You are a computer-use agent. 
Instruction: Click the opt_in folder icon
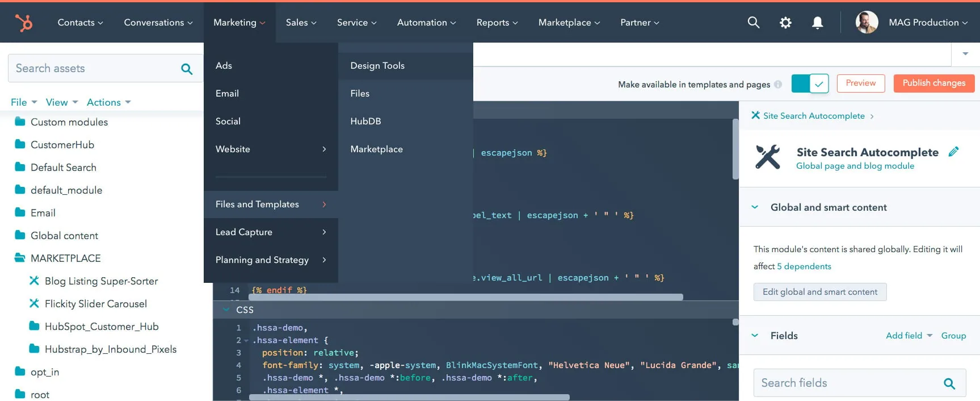point(20,371)
